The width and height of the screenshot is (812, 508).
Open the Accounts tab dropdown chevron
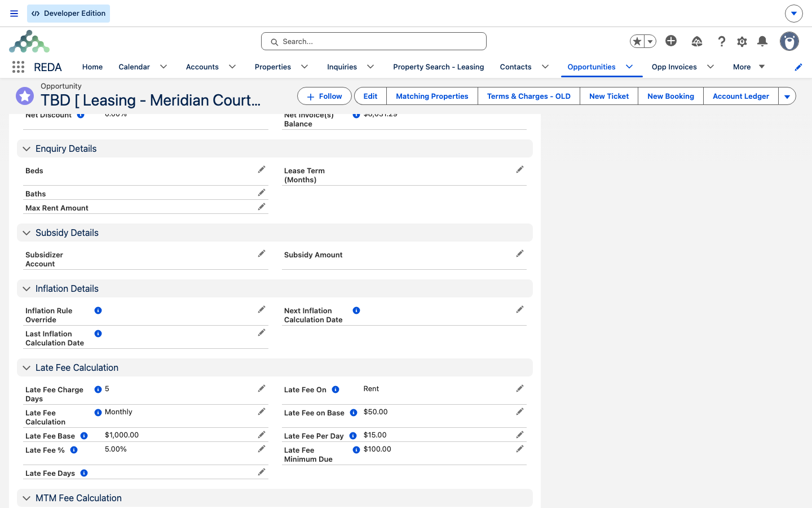(232, 67)
